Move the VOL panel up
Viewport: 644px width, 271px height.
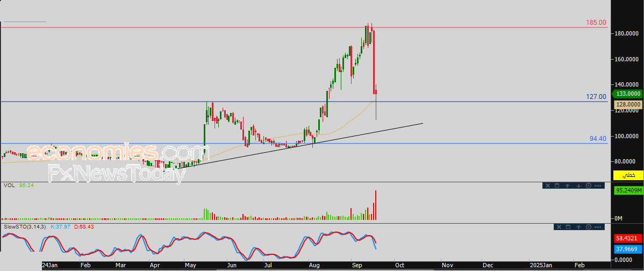click(x=567, y=186)
